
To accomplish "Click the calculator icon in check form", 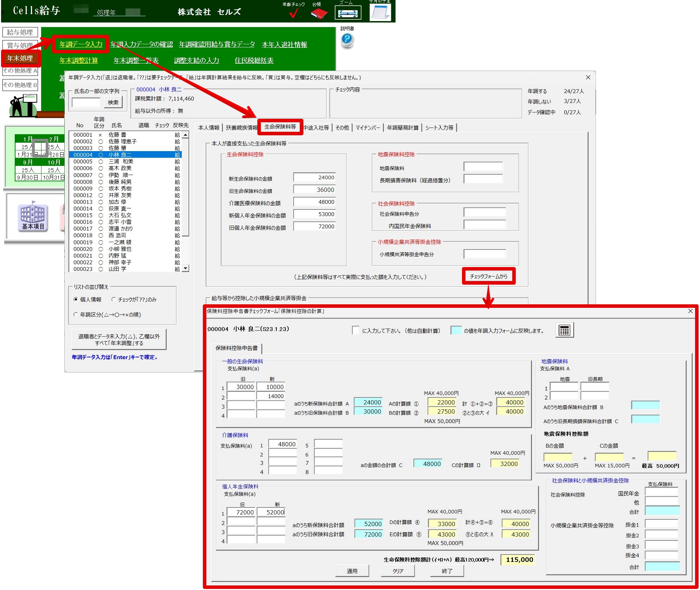I will [x=564, y=330].
